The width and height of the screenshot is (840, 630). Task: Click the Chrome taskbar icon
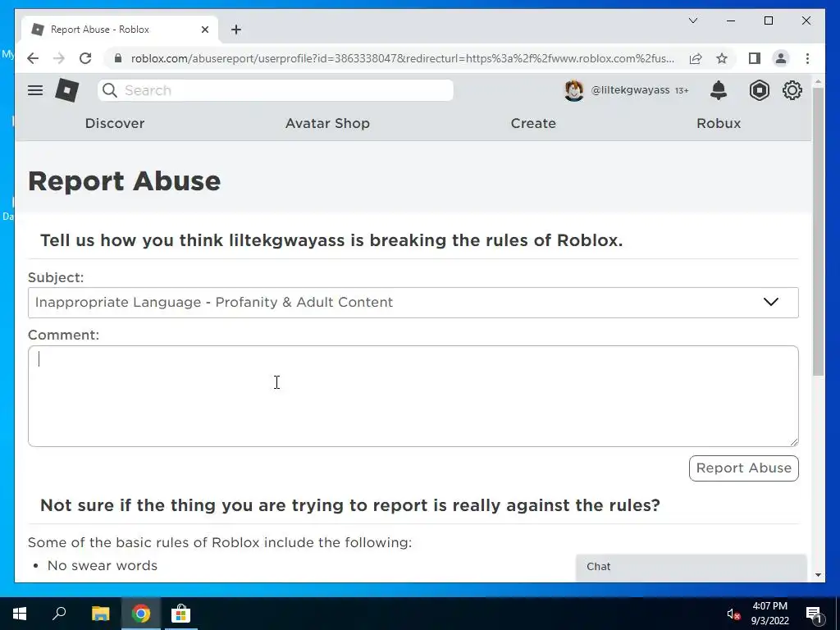click(141, 614)
